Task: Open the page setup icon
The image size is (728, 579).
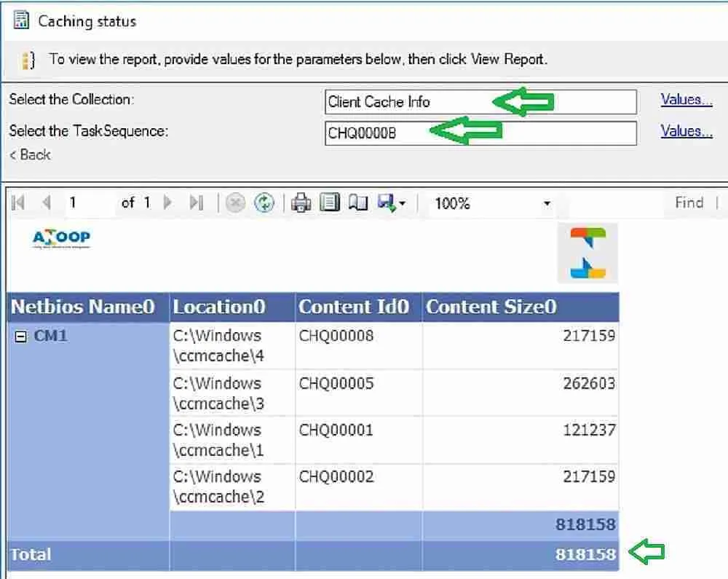Action: (x=357, y=203)
